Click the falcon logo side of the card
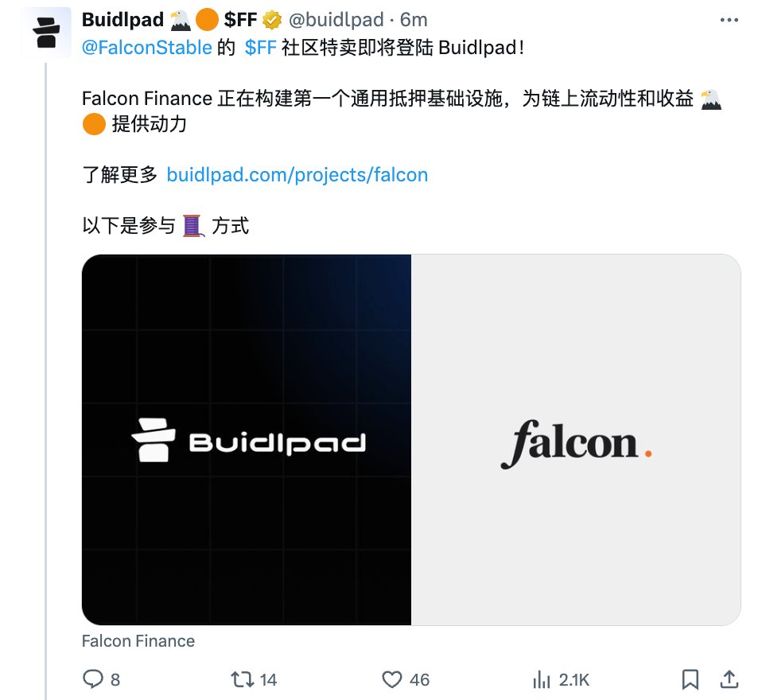 pos(576,439)
